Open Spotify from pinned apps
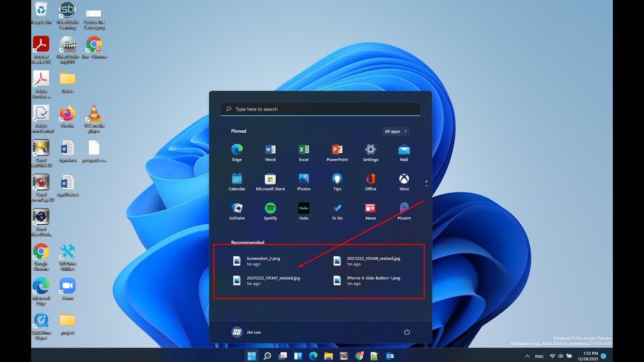 coord(270,211)
